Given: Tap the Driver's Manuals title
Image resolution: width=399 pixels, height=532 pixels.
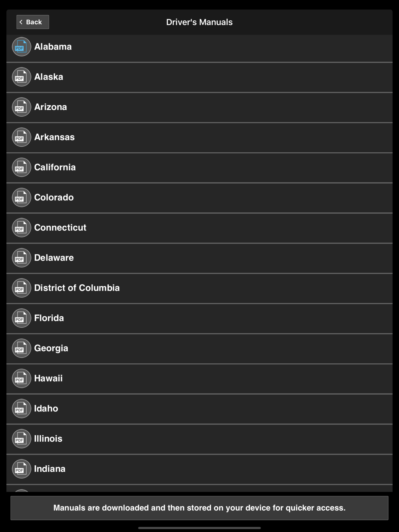Looking at the screenshot, I should (x=199, y=22).
